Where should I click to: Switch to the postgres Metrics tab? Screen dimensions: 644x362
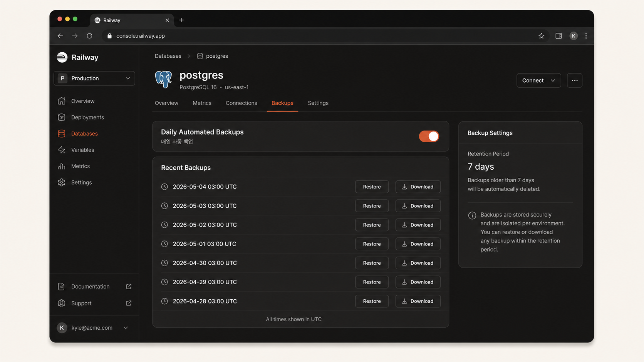[202, 103]
